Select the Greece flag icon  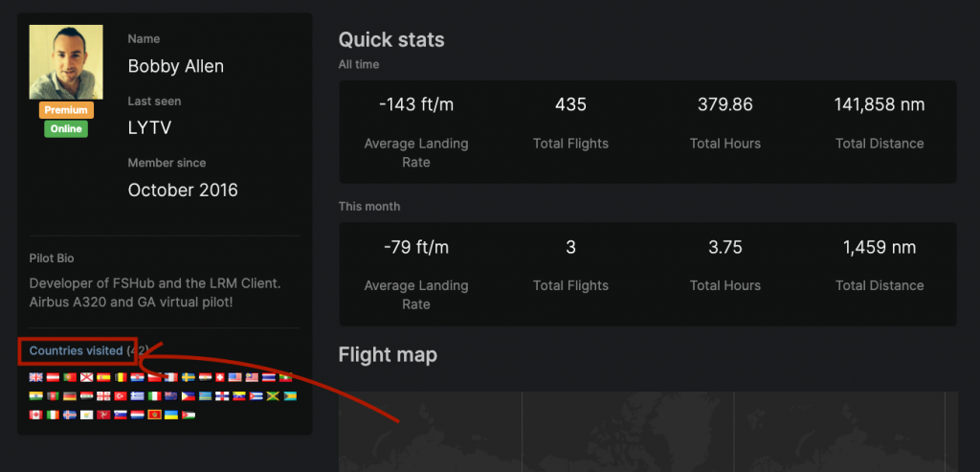tap(138, 395)
